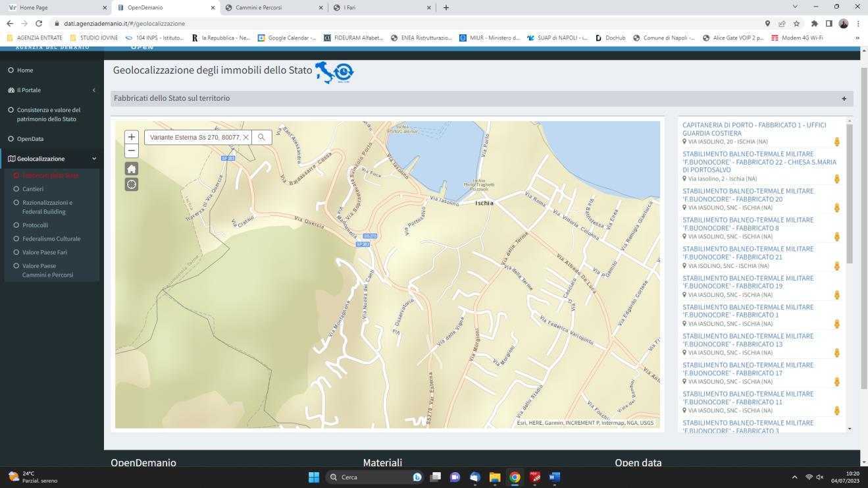Open the OpenData sidebar menu item
Screen dimensions: 868x488
pos(30,139)
